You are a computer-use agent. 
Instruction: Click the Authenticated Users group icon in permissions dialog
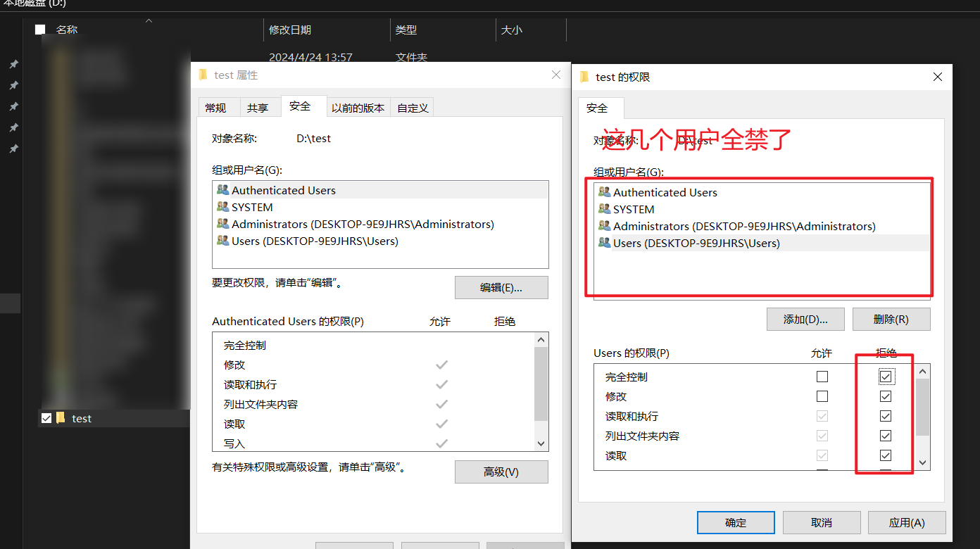point(604,191)
